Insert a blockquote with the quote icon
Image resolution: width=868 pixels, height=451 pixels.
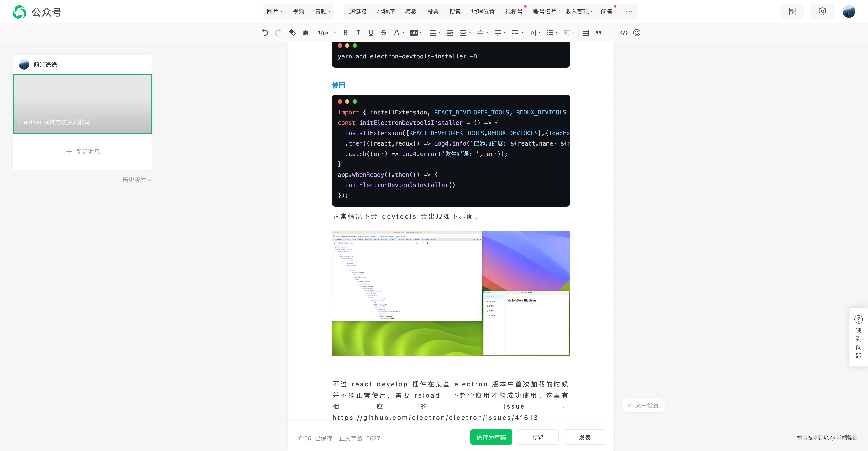[598, 33]
